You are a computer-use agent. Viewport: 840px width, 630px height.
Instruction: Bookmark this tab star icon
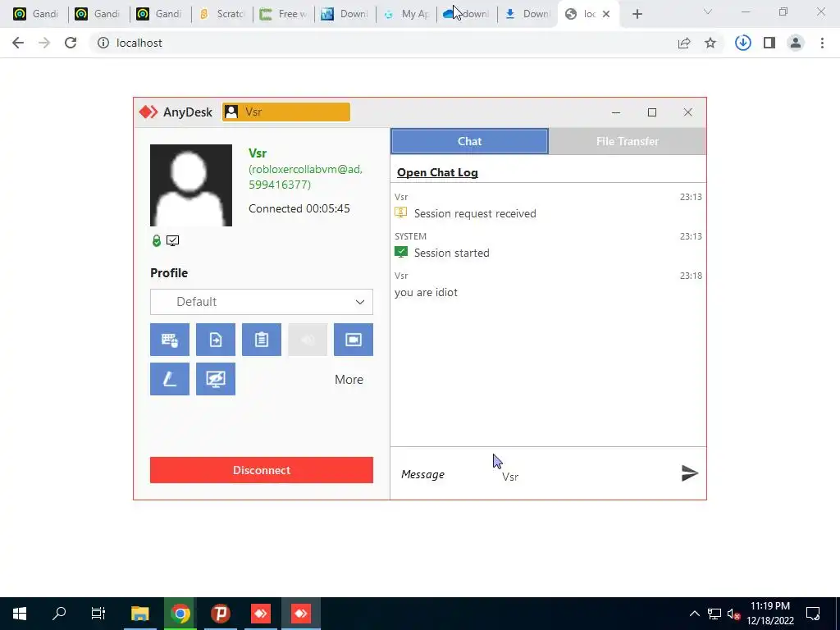(x=710, y=43)
